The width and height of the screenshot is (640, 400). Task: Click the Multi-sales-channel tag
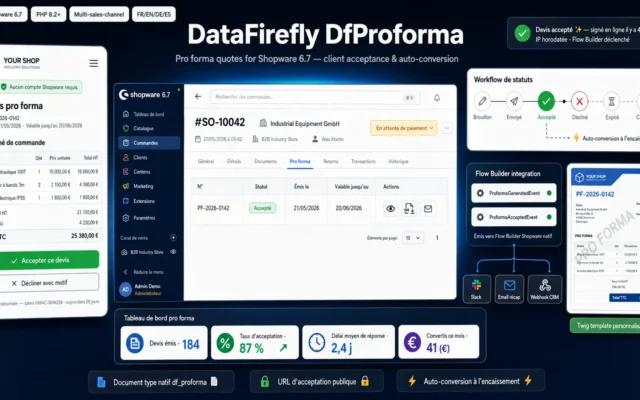click(x=99, y=14)
